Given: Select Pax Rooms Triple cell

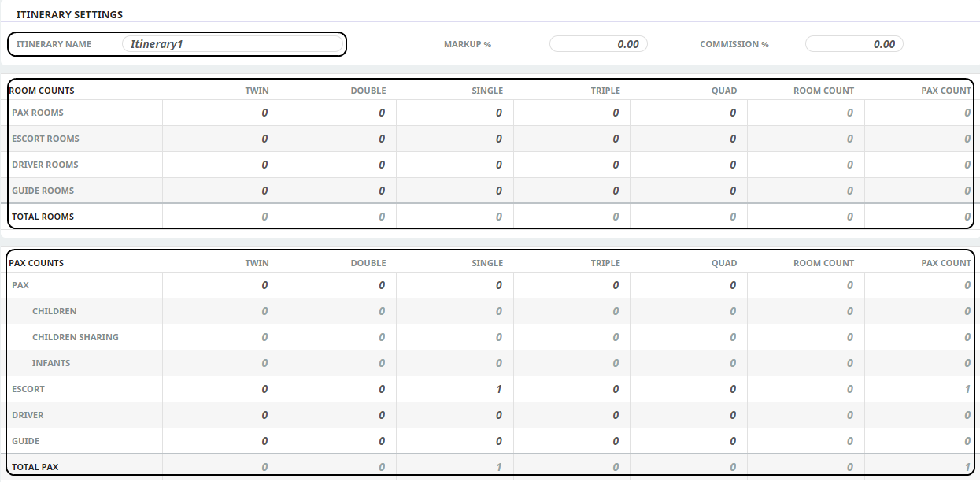Looking at the screenshot, I should click(572, 113).
